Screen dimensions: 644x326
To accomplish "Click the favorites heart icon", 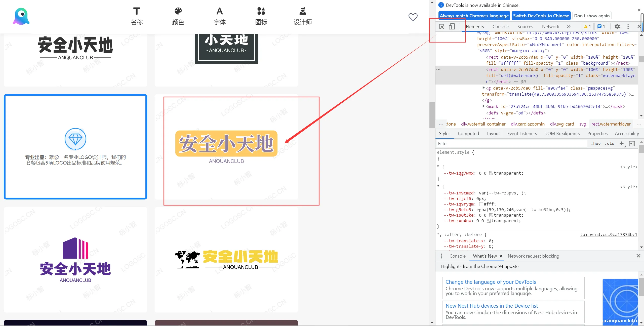I will (413, 17).
